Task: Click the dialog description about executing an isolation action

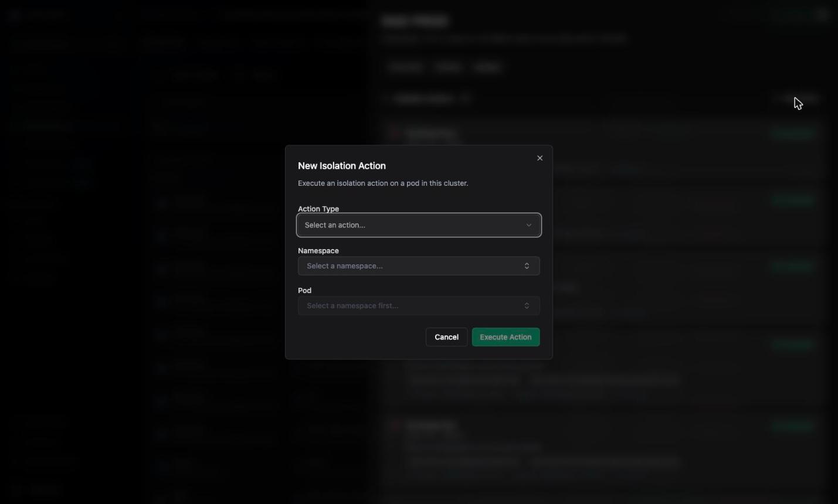Action: point(383,183)
